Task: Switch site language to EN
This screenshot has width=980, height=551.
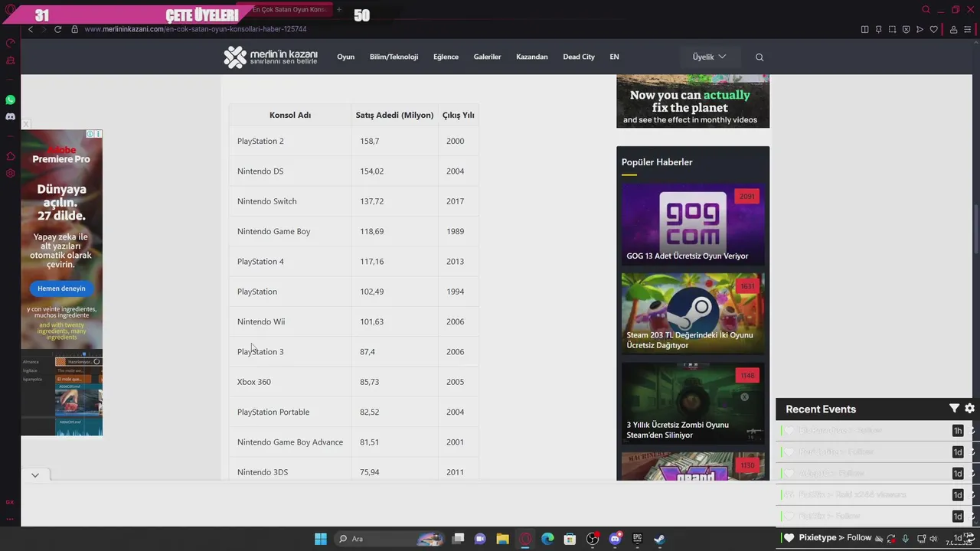Action: click(x=614, y=57)
